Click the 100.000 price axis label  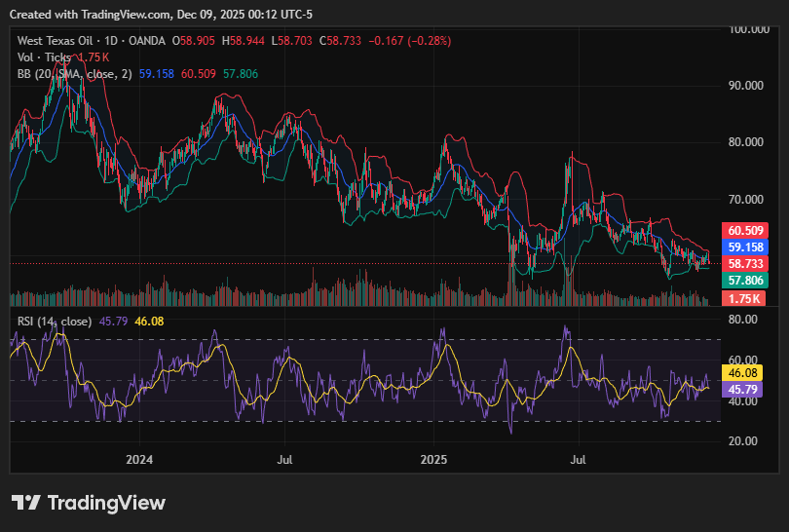(750, 30)
